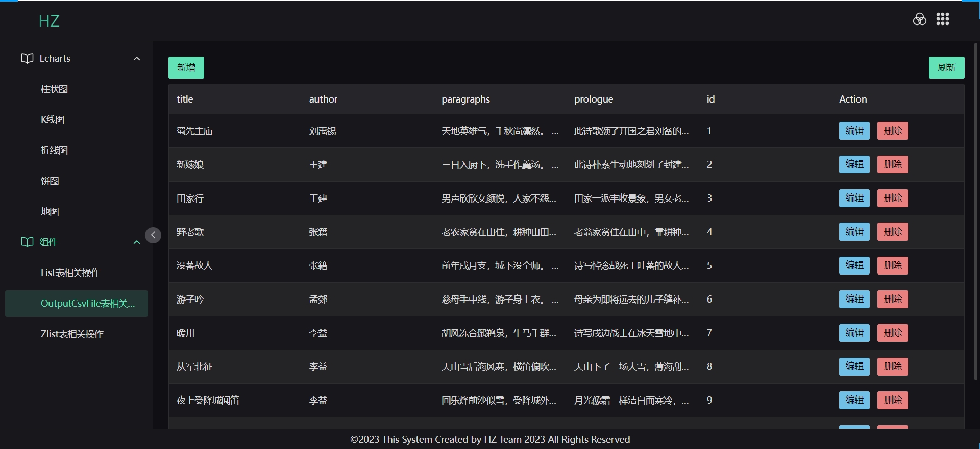The image size is (980, 449).
Task: Delete the 游子吟 row
Action: pos(893,299)
